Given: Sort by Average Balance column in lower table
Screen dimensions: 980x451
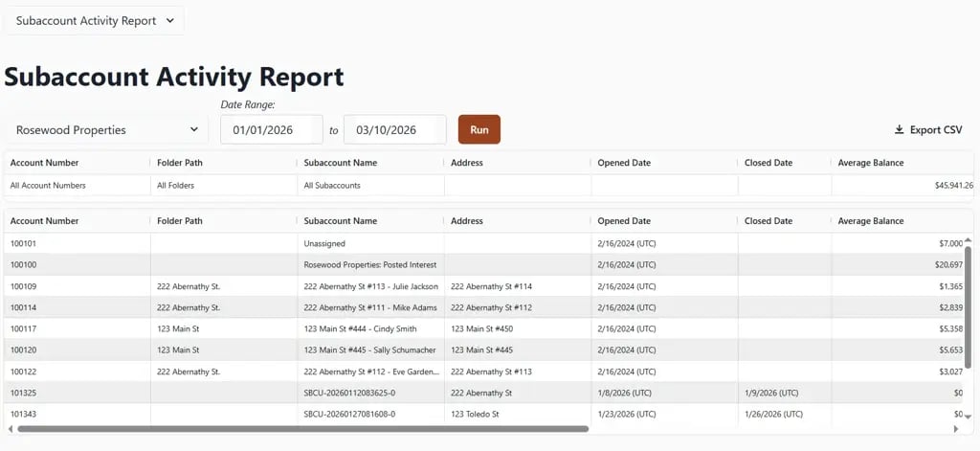Looking at the screenshot, I should 871,221.
